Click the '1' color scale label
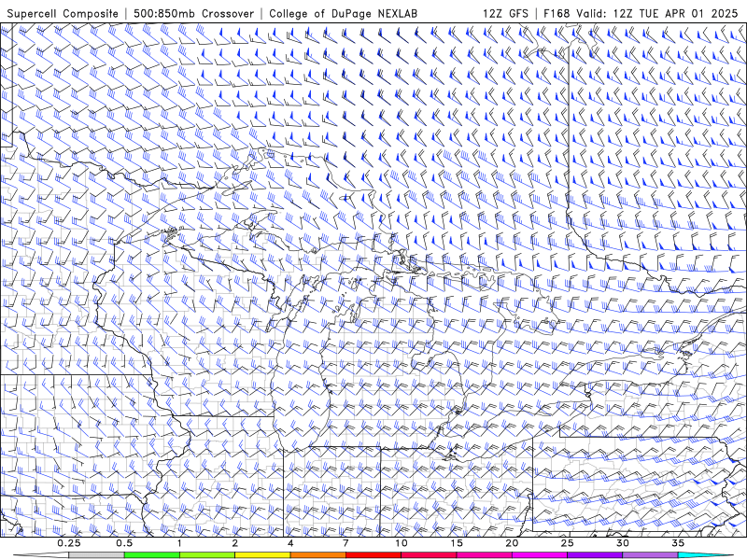Screen dimensions: 747x560 pos(179,543)
